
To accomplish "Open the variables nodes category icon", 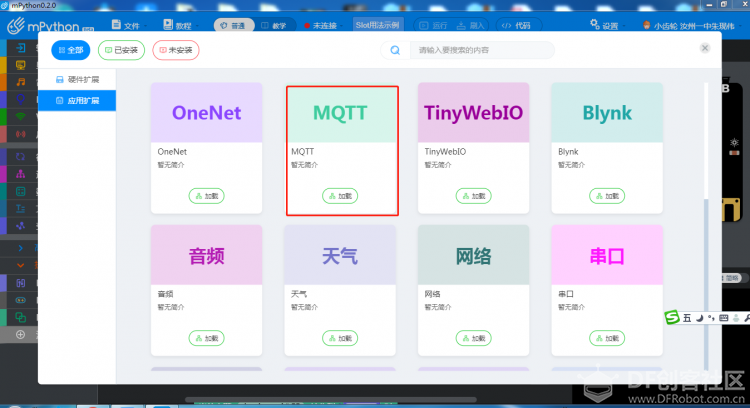I will [21, 226].
